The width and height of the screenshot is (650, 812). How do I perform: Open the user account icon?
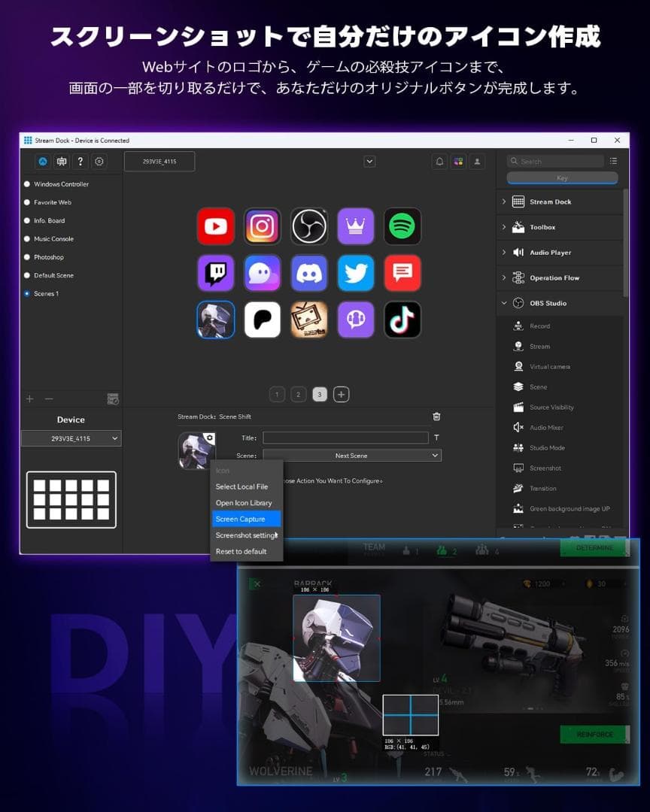pos(477,162)
